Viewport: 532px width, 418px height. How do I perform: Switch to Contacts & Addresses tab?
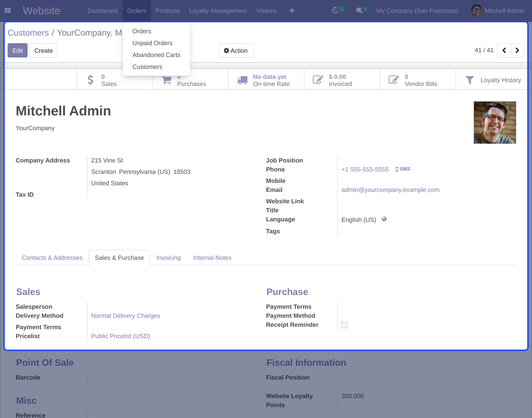point(52,258)
